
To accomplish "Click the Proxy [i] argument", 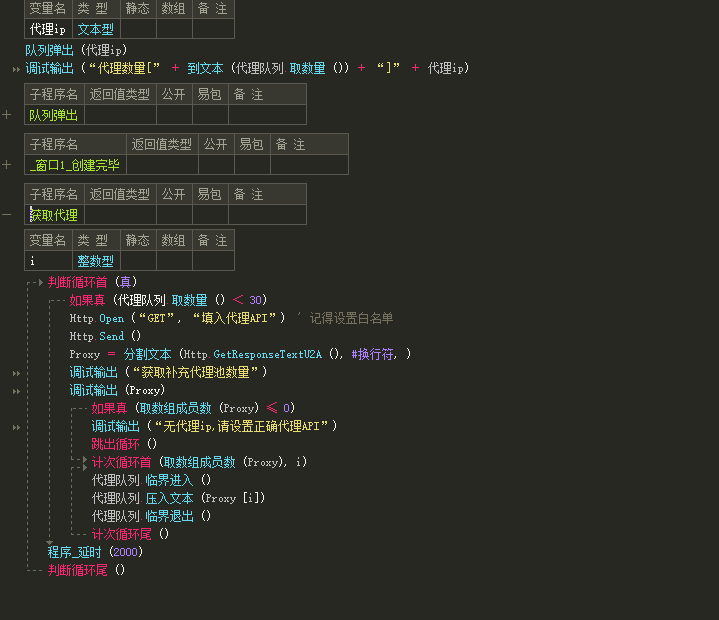I will click(x=233, y=498).
